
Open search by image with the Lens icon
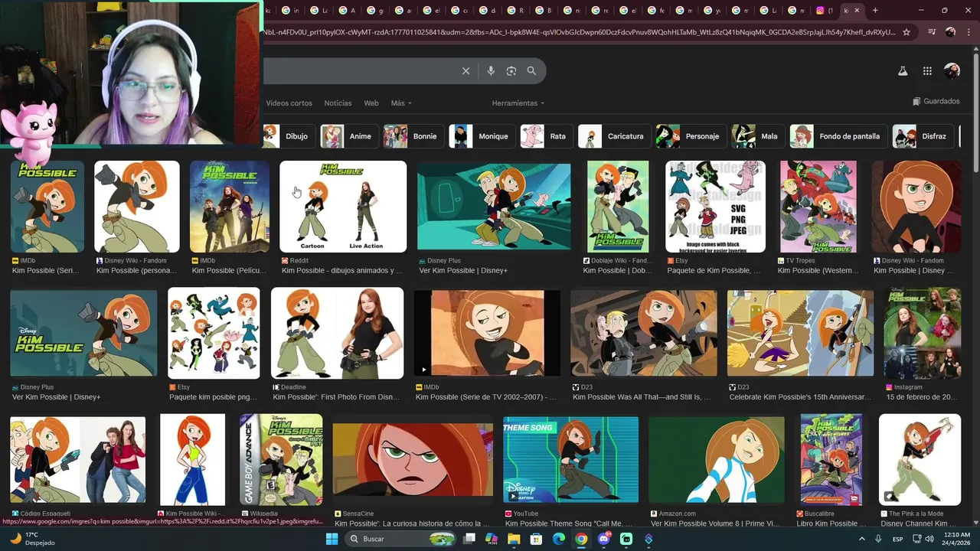[511, 71]
